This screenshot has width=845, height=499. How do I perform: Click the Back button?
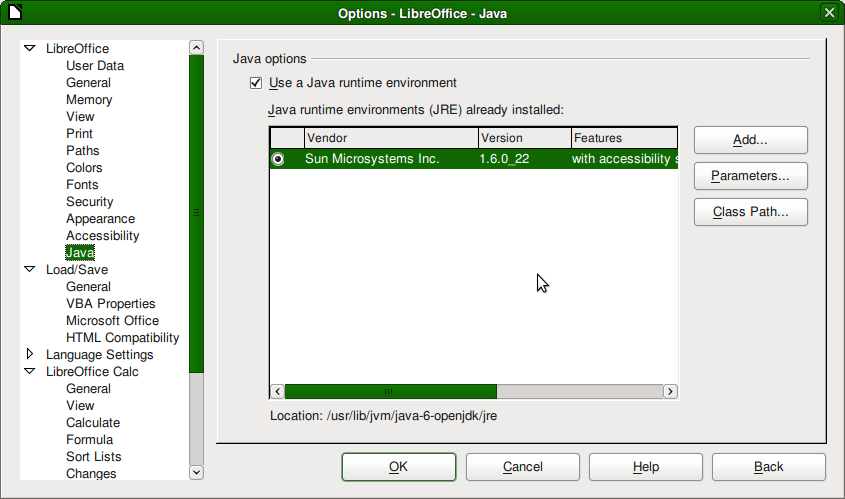point(768,467)
